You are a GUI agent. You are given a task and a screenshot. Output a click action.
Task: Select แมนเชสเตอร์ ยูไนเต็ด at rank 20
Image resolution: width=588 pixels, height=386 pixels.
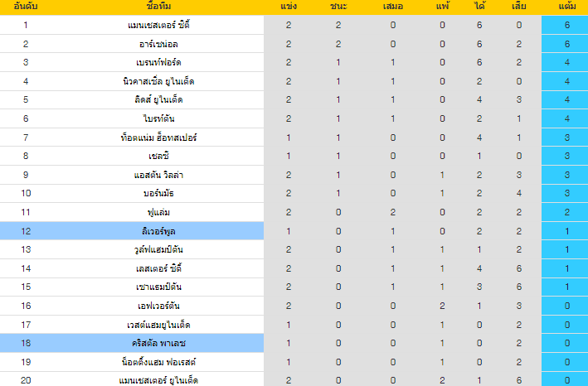pos(158,380)
